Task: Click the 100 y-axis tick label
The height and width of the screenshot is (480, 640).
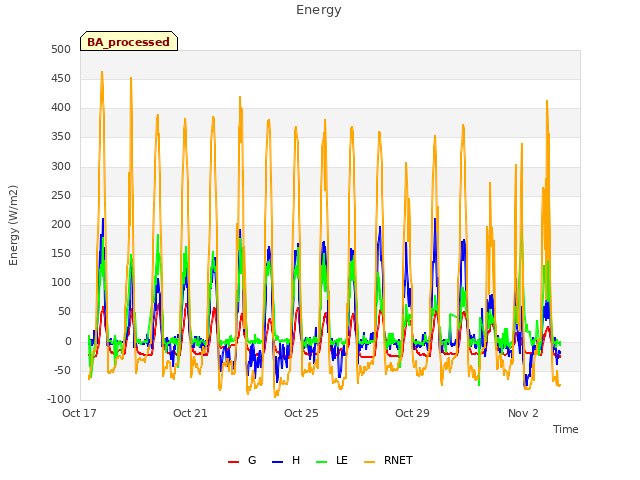Action: [61, 282]
